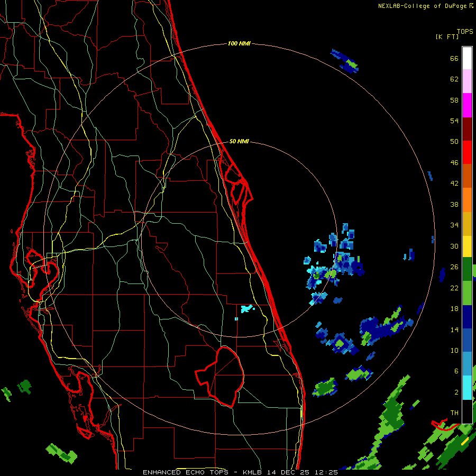
Task: Pick the light green legend swatch
Action: pos(467,293)
